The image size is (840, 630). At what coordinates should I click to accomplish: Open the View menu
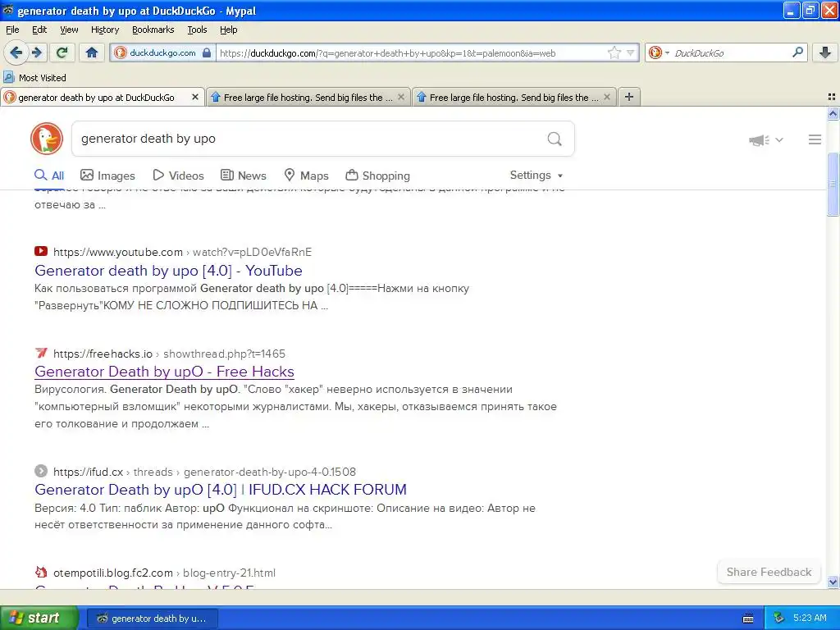(x=69, y=30)
